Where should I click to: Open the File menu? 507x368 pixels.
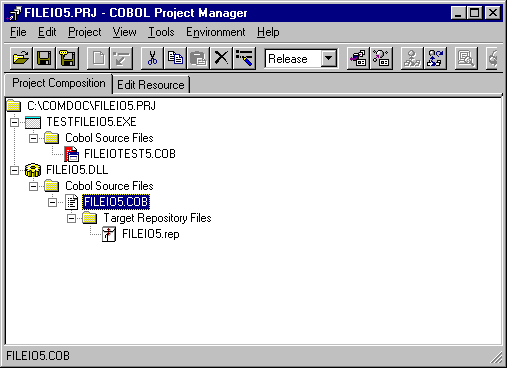click(18, 32)
